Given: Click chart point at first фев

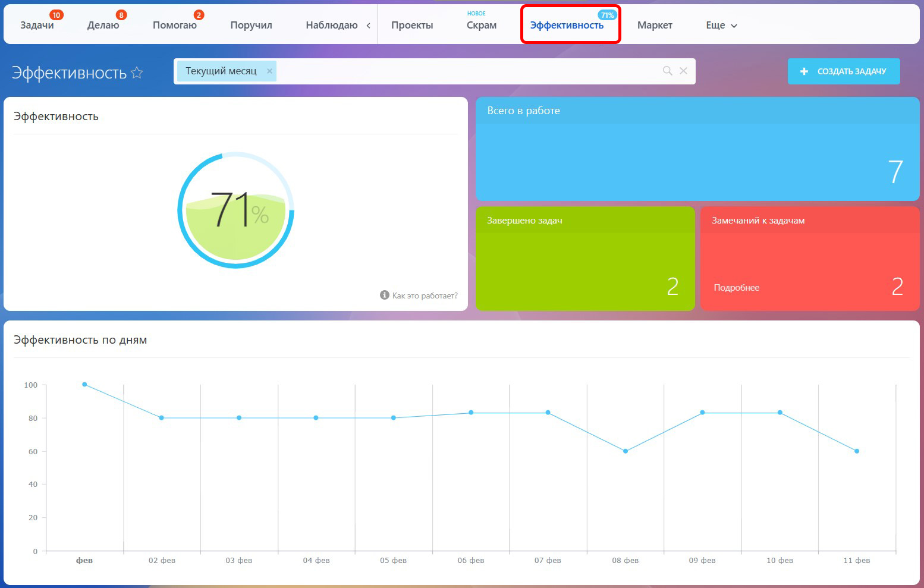Looking at the screenshot, I should point(84,385).
